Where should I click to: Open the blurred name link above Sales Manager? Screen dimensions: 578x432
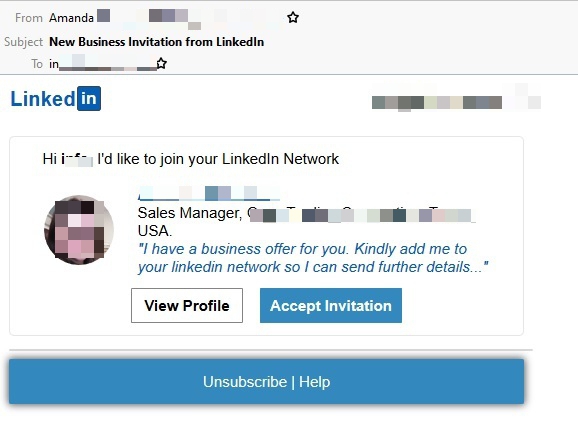(x=209, y=193)
